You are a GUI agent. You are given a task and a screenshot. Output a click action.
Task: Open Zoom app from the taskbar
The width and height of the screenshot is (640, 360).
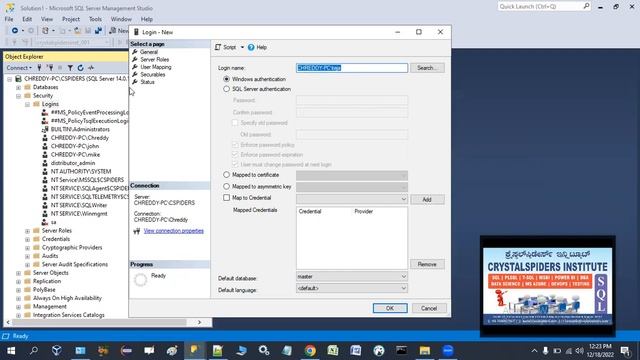coord(448,350)
